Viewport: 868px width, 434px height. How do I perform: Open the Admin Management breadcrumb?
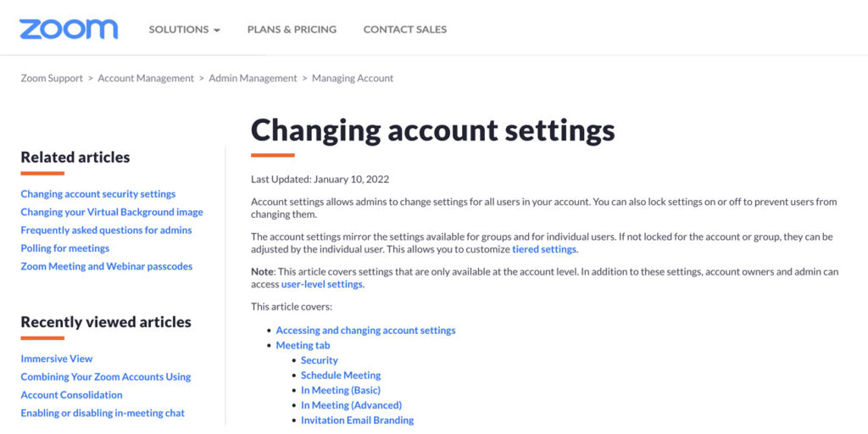pyautogui.click(x=253, y=78)
